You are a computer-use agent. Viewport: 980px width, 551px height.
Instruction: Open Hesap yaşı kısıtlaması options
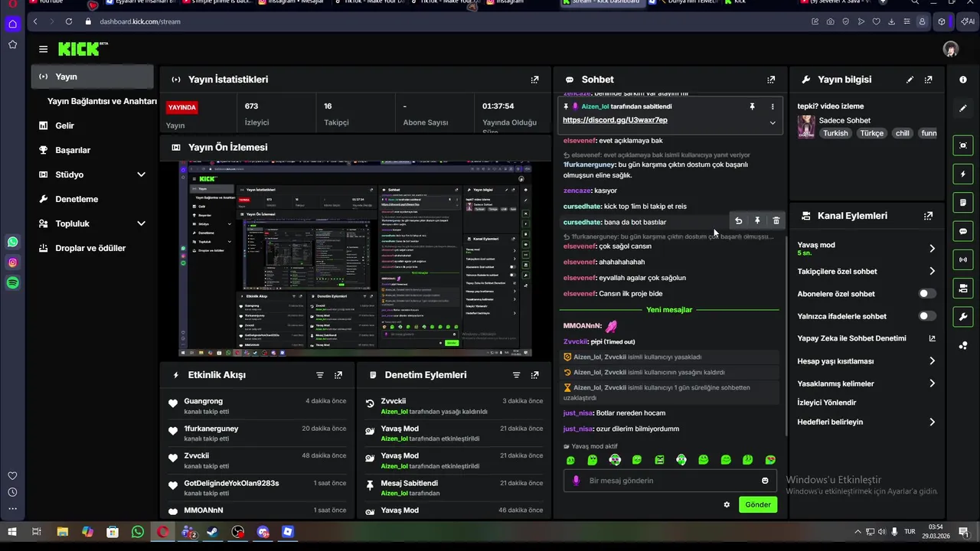click(x=932, y=361)
